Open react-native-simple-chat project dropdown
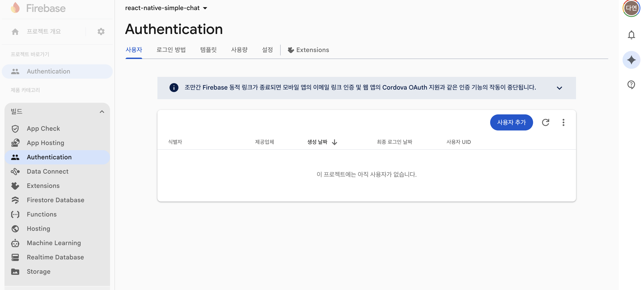 click(166, 8)
